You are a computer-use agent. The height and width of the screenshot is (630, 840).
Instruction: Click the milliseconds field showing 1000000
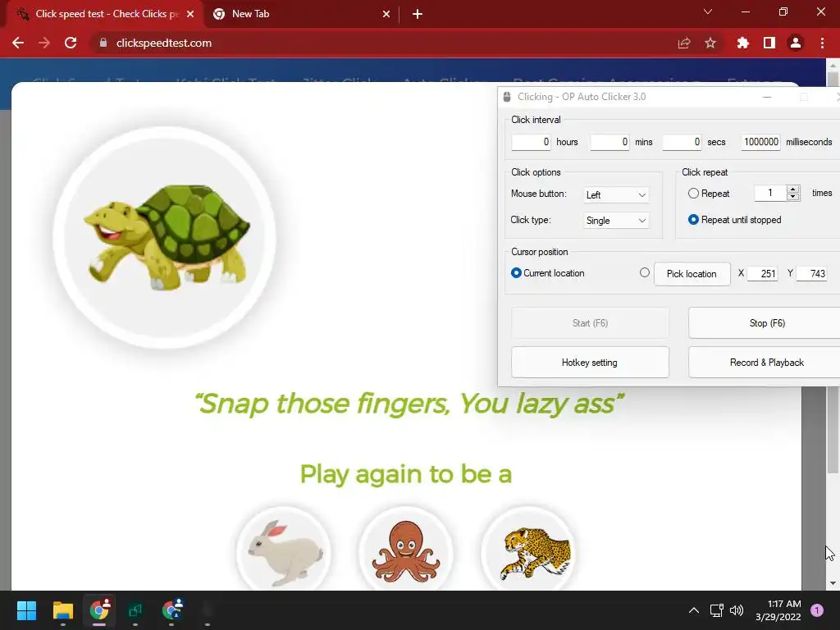pyautogui.click(x=760, y=142)
